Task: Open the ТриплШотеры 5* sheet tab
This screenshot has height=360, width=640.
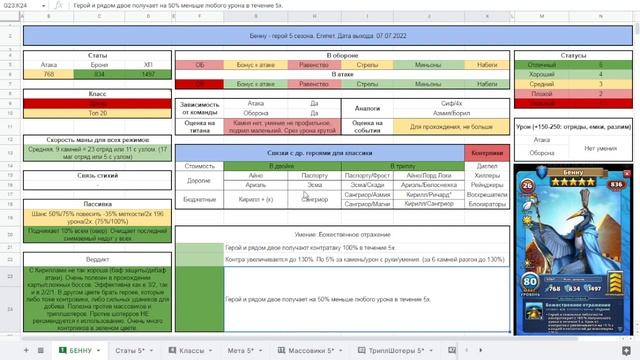Action: point(396,350)
